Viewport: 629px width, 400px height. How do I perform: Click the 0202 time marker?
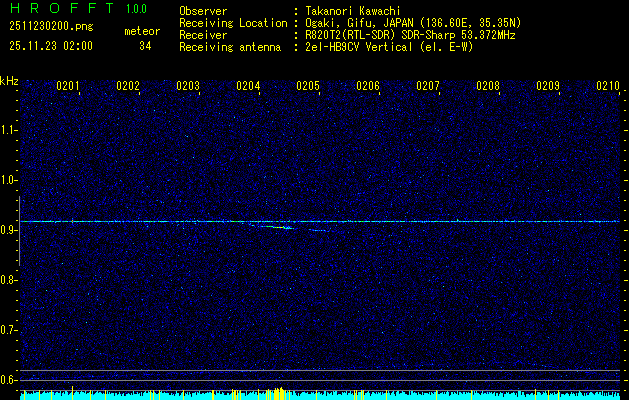pyautogui.click(x=128, y=86)
